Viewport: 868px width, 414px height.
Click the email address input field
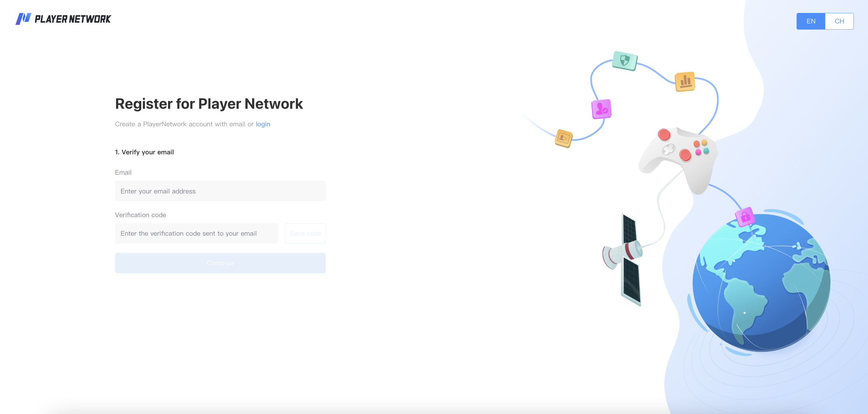[x=220, y=191]
